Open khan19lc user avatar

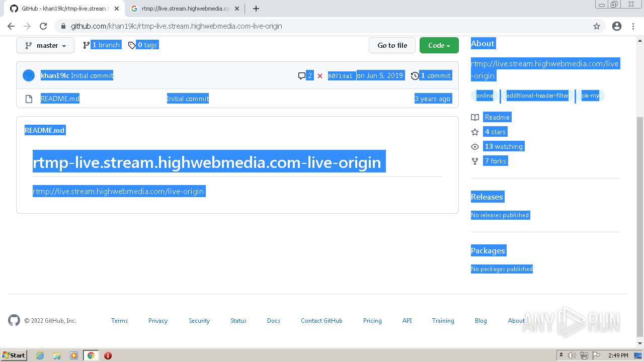coord(29,75)
